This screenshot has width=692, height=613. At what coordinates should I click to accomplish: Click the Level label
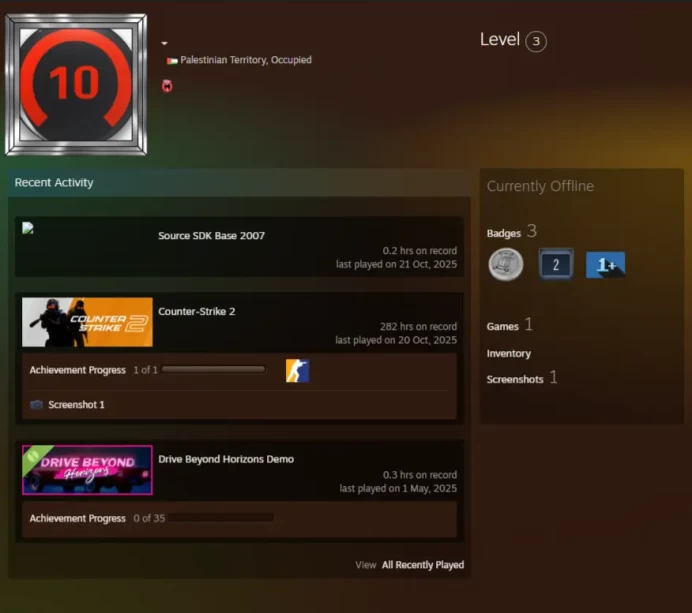[x=500, y=39]
